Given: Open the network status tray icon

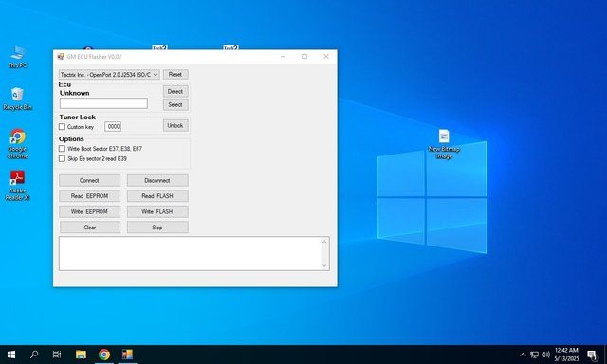Looking at the screenshot, I should point(534,355).
